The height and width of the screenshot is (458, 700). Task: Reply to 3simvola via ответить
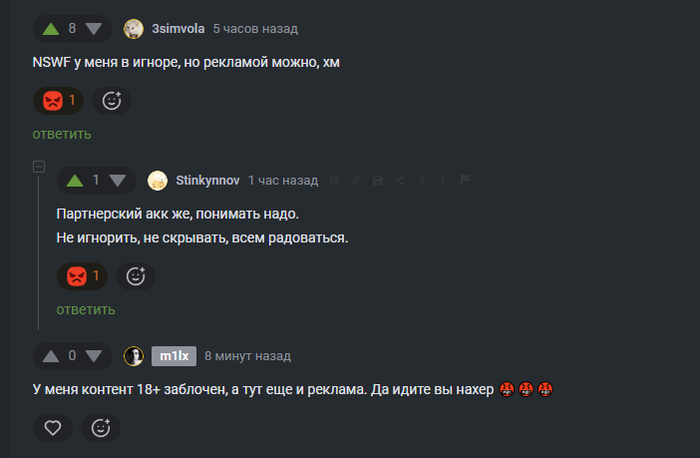click(62, 134)
